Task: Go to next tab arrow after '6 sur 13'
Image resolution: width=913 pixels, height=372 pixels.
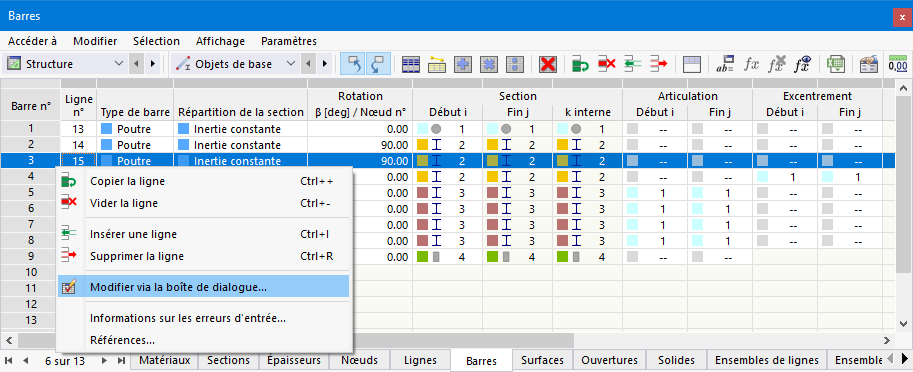Action: click(x=104, y=360)
